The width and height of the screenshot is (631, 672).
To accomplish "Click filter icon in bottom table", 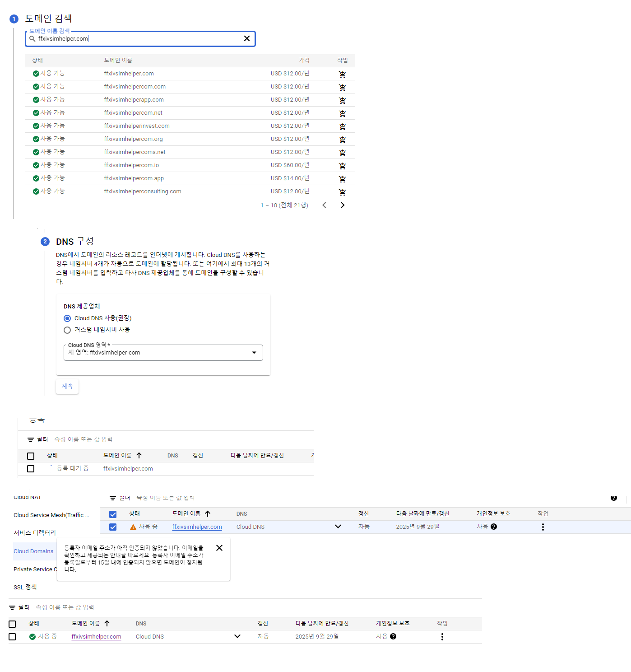I will coord(12,607).
